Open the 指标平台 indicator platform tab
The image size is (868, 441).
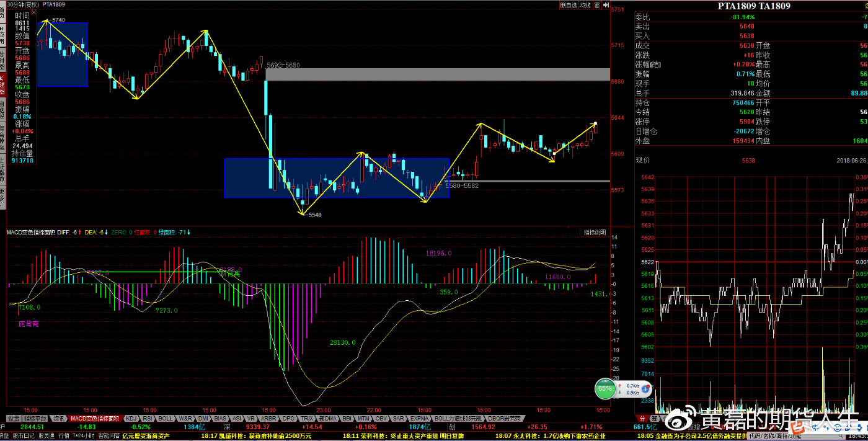[x=35, y=419]
